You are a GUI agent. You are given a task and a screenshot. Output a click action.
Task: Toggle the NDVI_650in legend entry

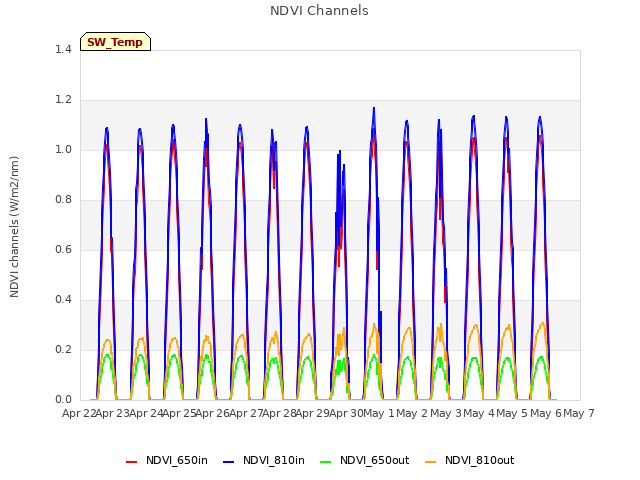pyautogui.click(x=167, y=460)
